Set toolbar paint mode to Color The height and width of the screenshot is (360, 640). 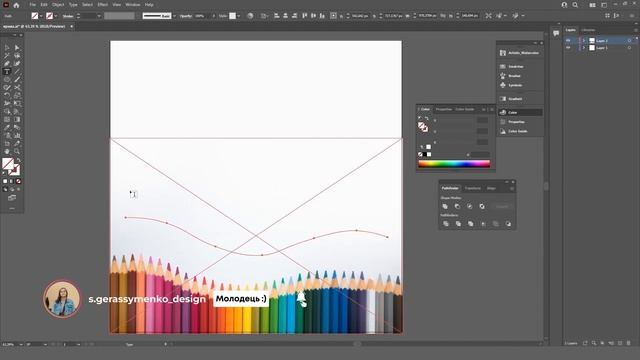(5, 181)
